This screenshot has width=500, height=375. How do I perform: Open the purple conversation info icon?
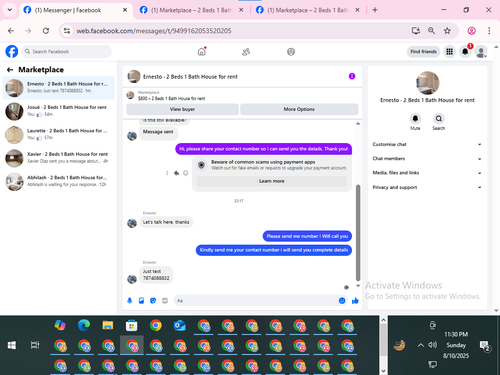point(352,76)
